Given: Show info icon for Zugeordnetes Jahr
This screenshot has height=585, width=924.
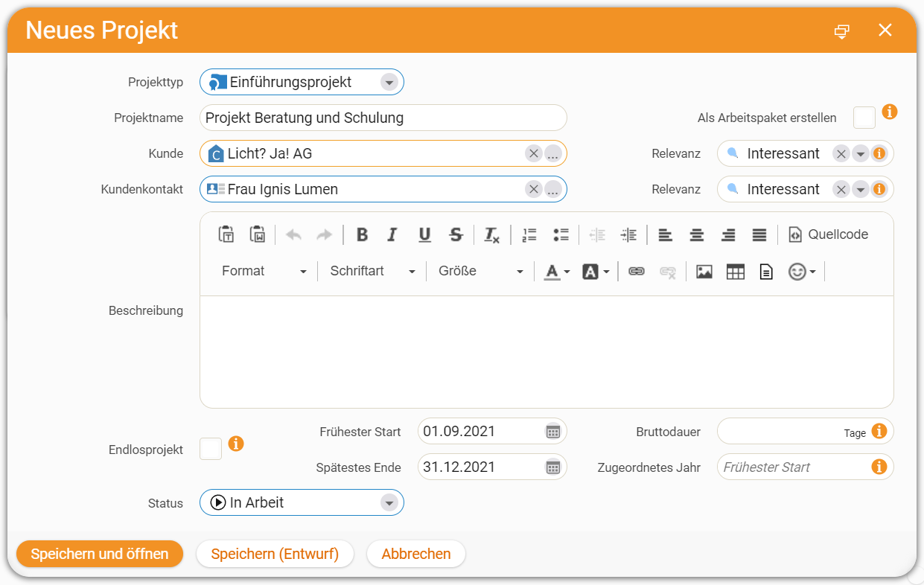Looking at the screenshot, I should coord(879,467).
